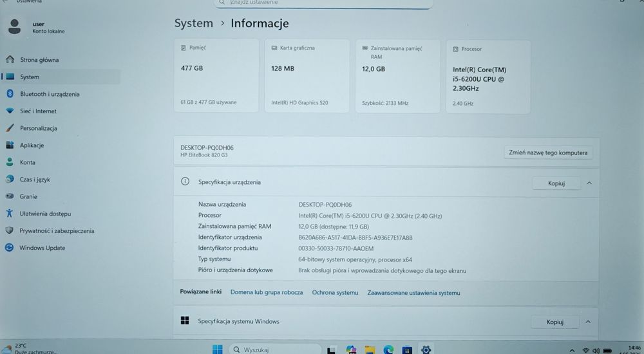Launch Microsoft Edge from the taskbar
The height and width of the screenshot is (354, 644).
pyautogui.click(x=388, y=350)
